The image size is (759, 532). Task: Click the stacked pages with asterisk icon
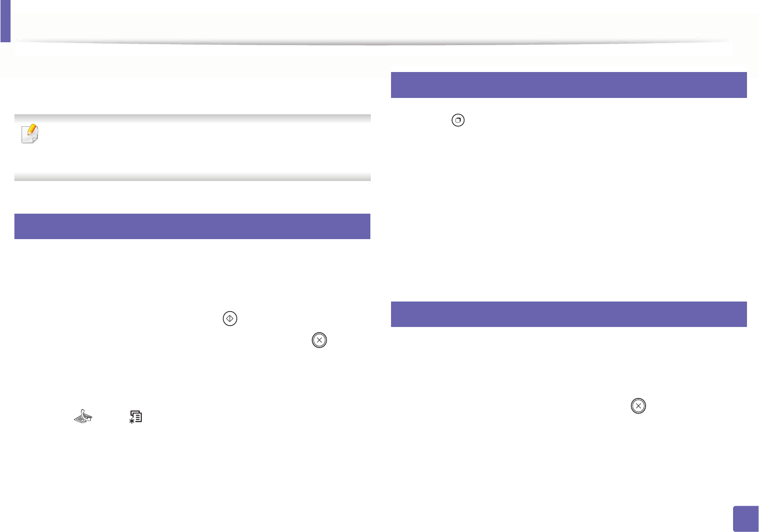(x=136, y=416)
